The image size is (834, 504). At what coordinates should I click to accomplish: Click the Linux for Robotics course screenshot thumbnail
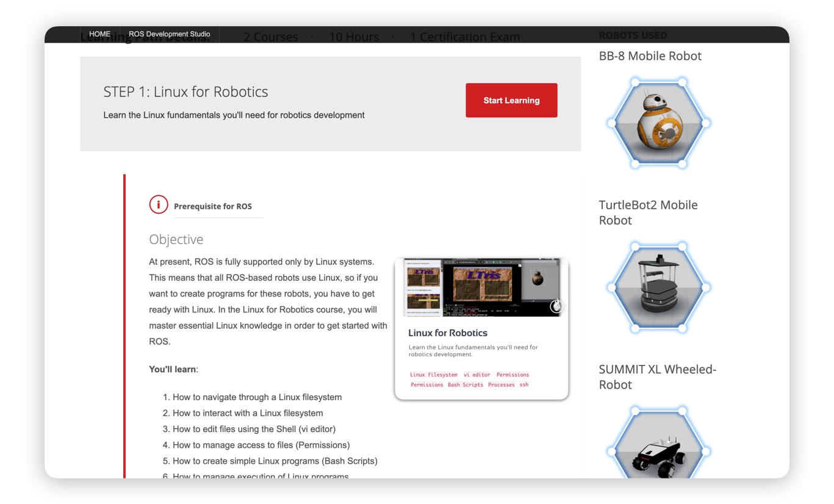(x=481, y=287)
